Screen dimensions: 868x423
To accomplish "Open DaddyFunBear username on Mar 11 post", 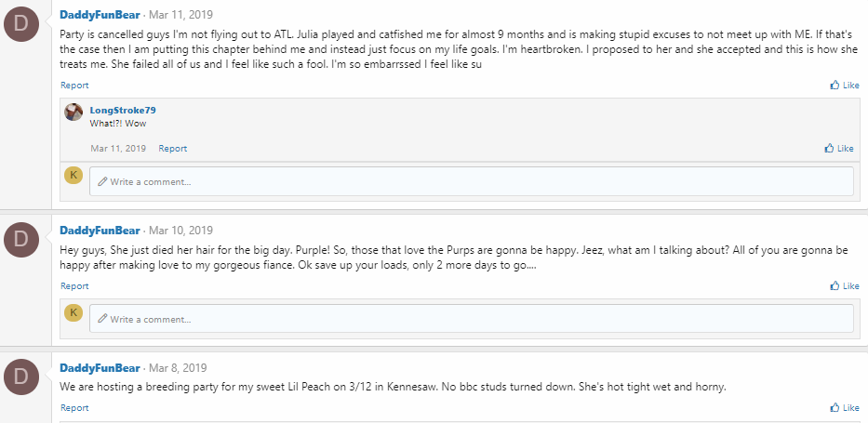I will [x=100, y=15].
